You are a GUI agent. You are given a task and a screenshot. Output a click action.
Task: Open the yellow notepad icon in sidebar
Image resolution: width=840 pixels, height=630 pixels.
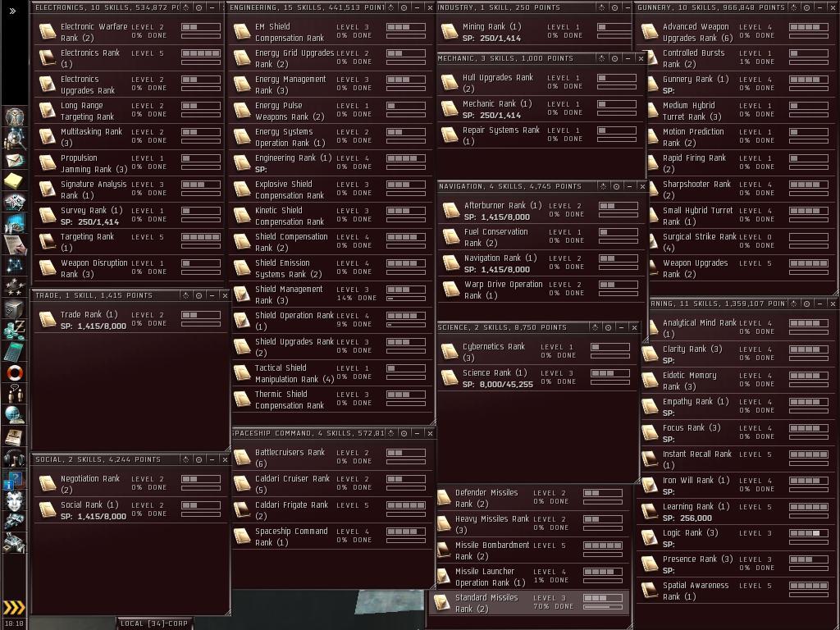15,180
